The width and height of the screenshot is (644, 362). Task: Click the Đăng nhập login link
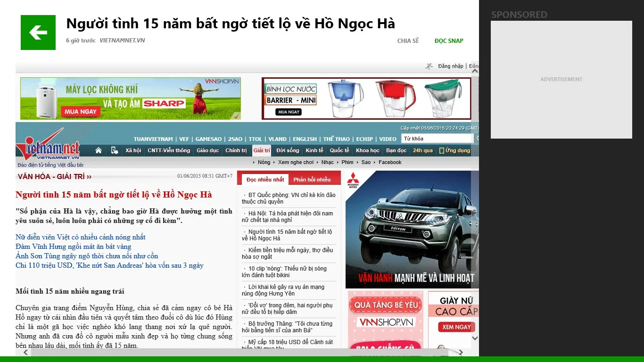click(451, 66)
